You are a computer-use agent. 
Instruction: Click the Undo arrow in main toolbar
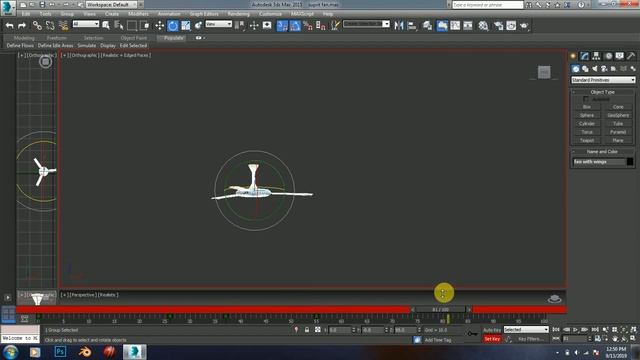click(9, 26)
